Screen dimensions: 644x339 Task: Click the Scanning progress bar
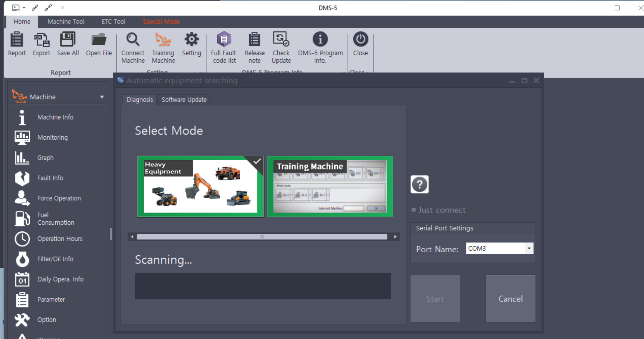pyautogui.click(x=262, y=286)
